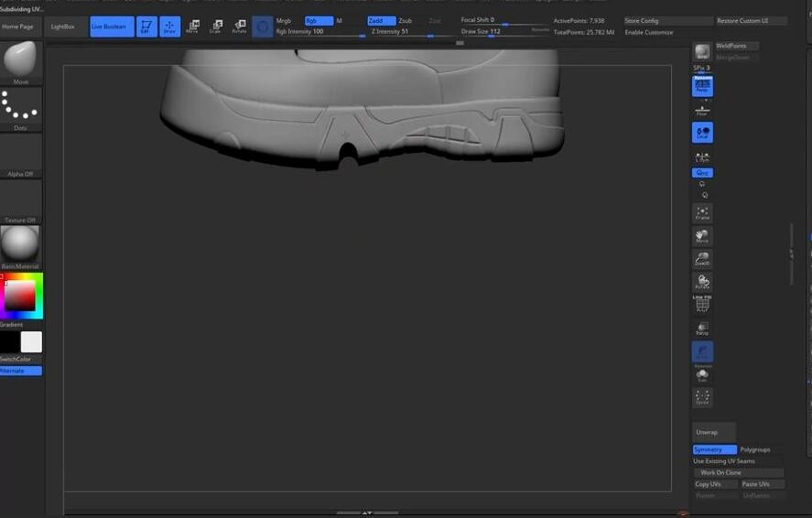The width and height of the screenshot is (812, 518).
Task: Select the black secondary color swatch
Action: tap(9, 342)
